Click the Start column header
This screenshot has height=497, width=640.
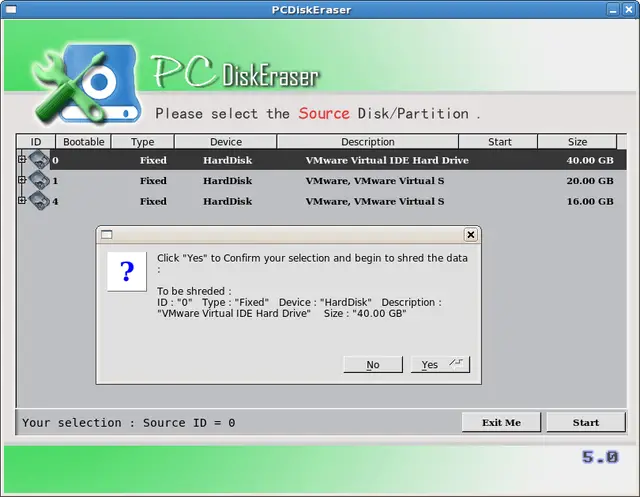(498, 142)
